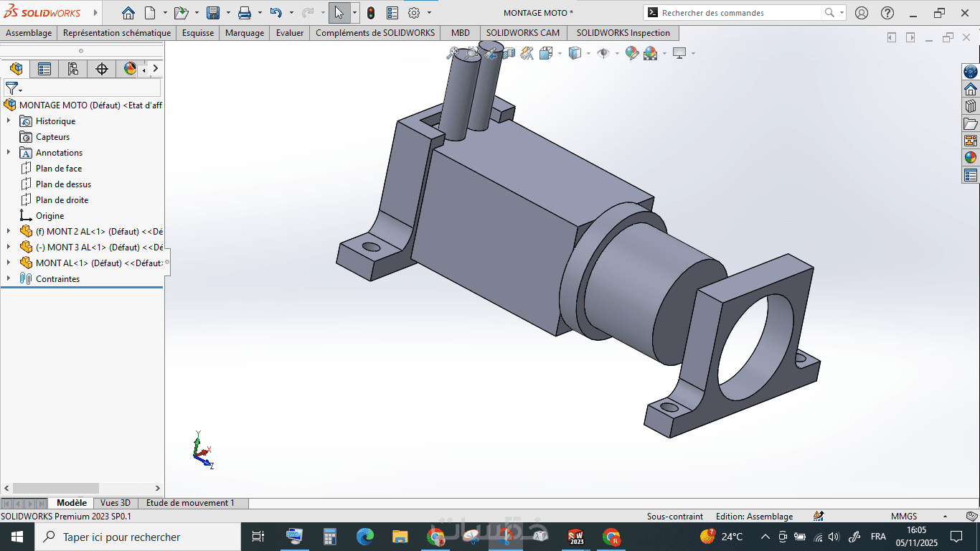Open the Display Style dropdown arrow

(x=588, y=53)
